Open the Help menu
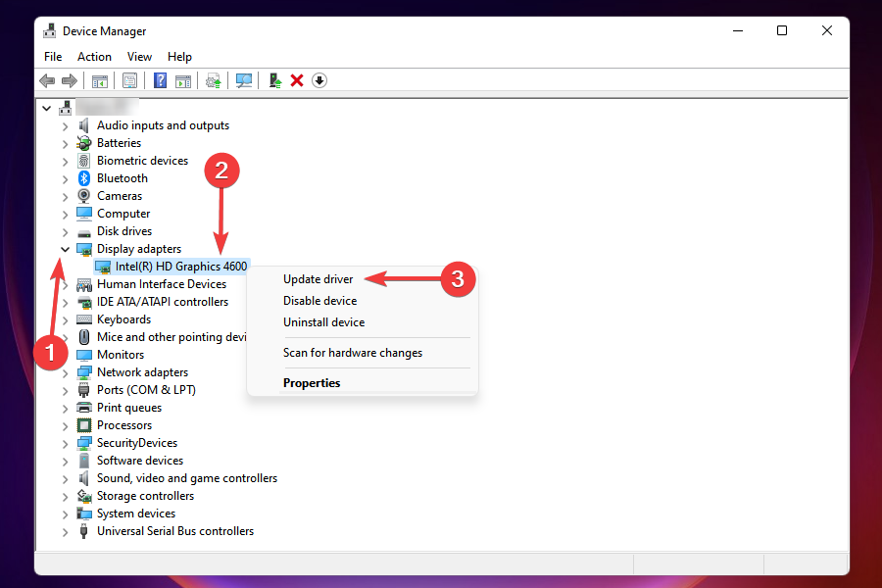 click(179, 57)
